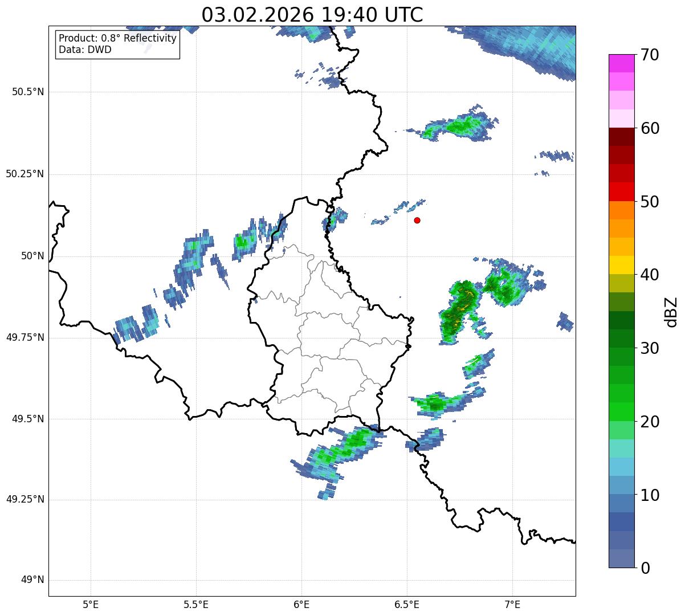The width and height of the screenshot is (685, 616).
Task: Click the colorbar 10 tick label
Action: (650, 495)
